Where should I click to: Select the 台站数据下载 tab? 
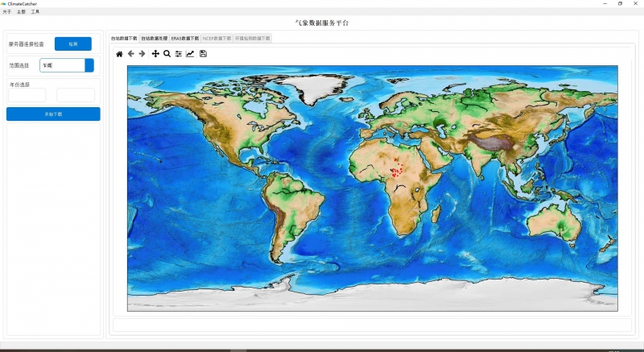pos(124,38)
